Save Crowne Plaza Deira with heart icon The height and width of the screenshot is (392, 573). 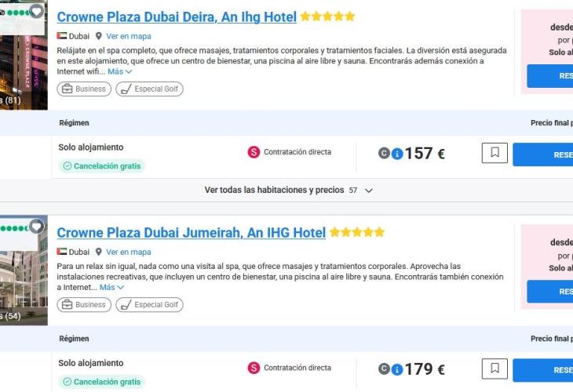pos(36,11)
